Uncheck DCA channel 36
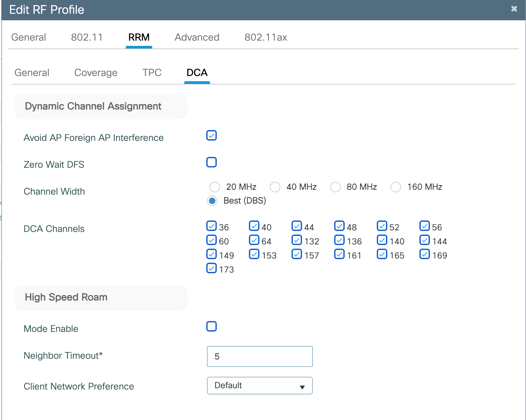 click(x=212, y=226)
